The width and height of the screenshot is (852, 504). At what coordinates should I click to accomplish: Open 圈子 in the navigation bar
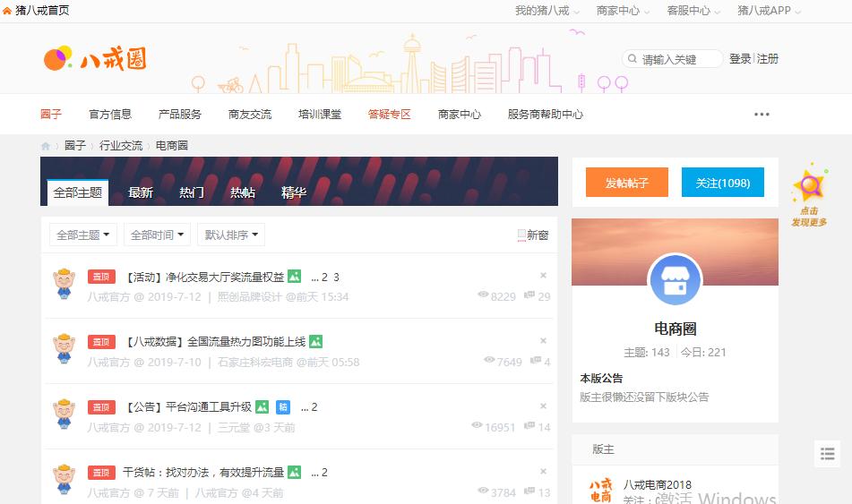pos(50,114)
